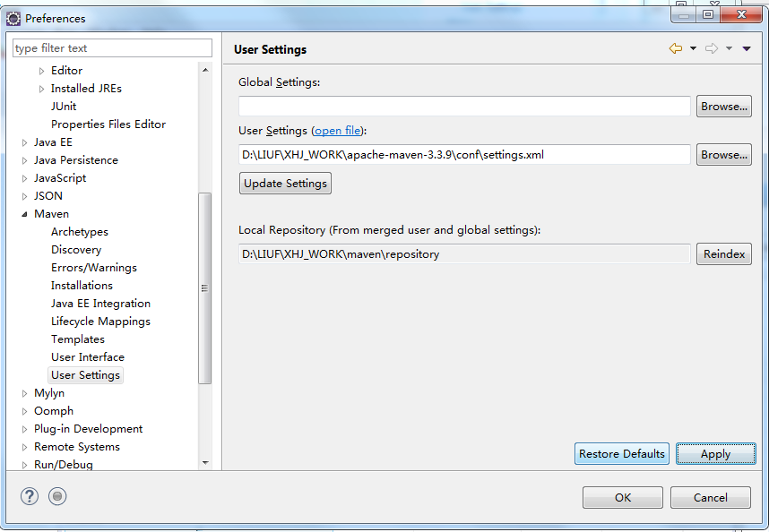The image size is (769, 532).
Task: Click the Preferences window gear icon
Action: [x=13, y=19]
